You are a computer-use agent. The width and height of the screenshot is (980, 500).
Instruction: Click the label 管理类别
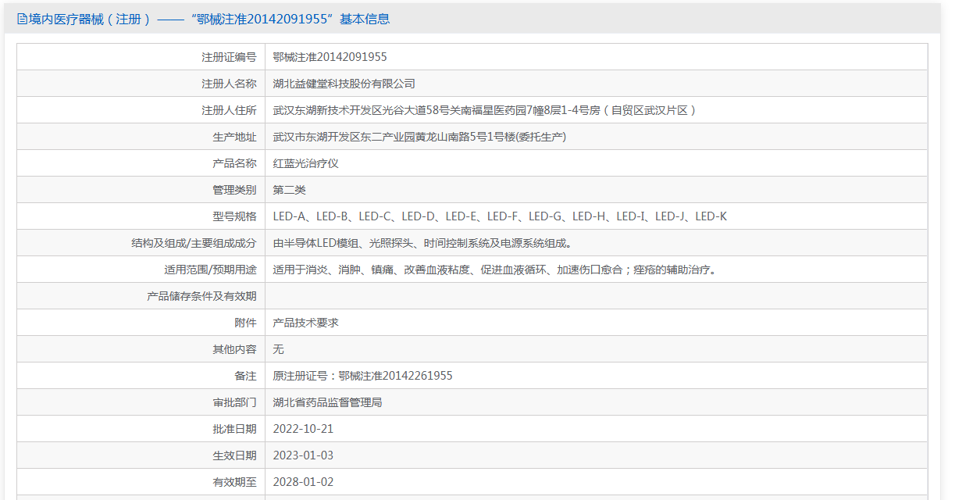234,190
